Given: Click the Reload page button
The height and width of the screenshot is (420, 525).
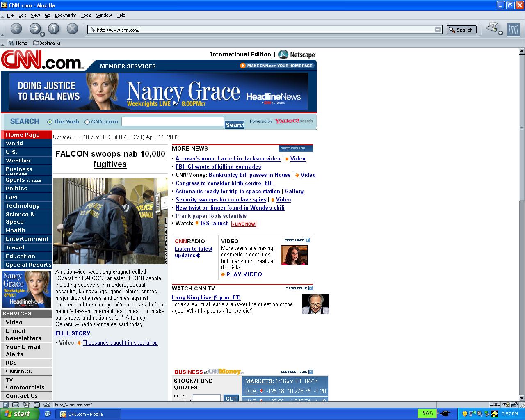Looking at the screenshot, I should (54, 29).
